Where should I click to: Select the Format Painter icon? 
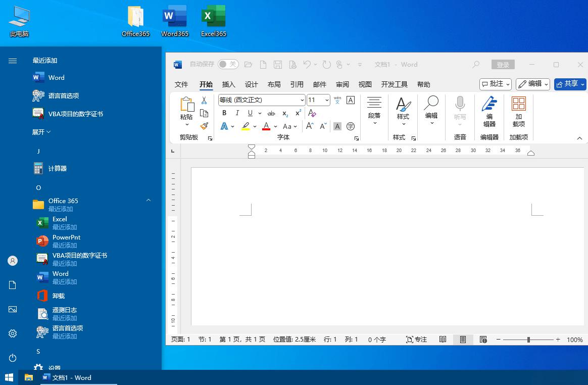coord(204,125)
